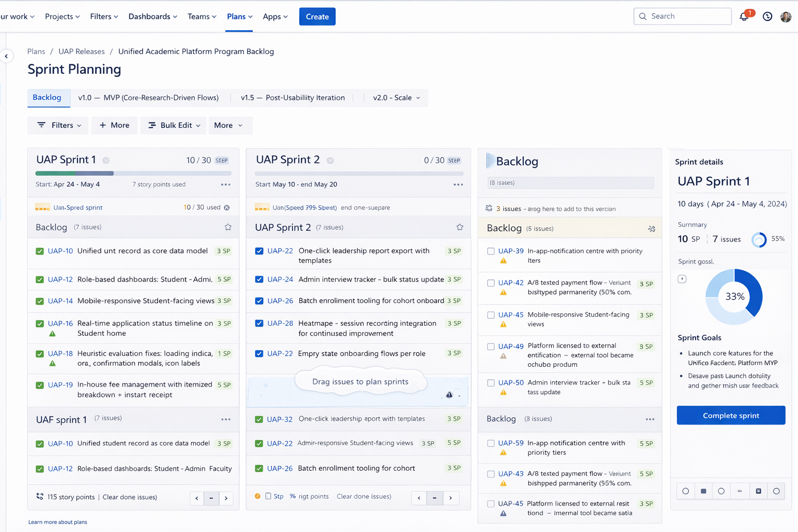798x532 pixels.
Task: Expand the Filters dropdown button
Action: (59, 125)
